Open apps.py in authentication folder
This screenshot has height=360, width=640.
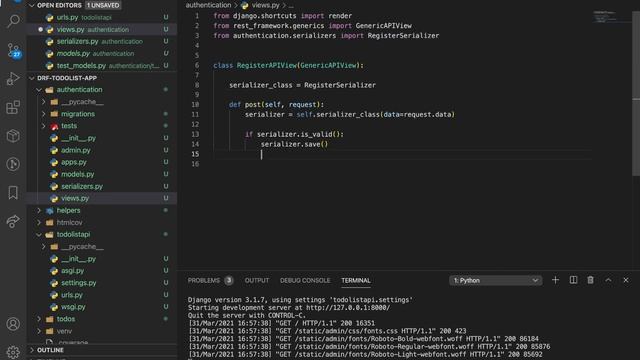click(102, 162)
